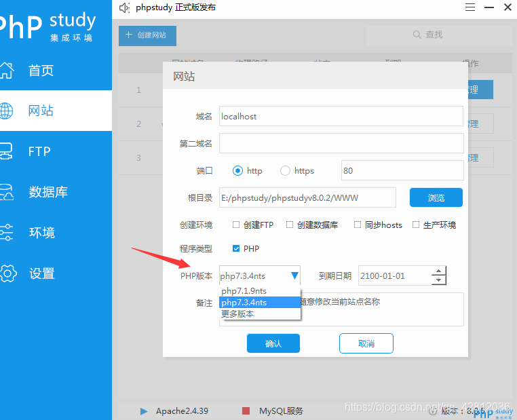
Task: Enable 创建FTP checkbox
Action: pyautogui.click(x=235, y=225)
